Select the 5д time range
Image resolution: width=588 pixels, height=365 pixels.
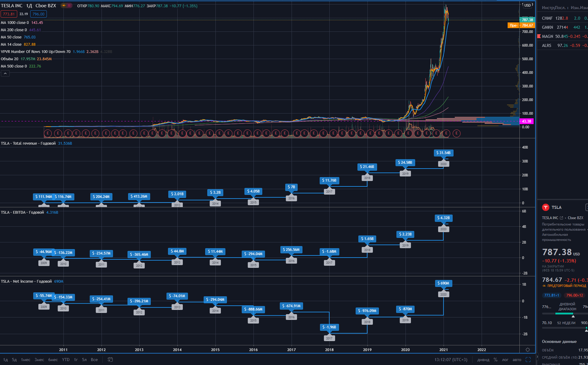coord(14,360)
